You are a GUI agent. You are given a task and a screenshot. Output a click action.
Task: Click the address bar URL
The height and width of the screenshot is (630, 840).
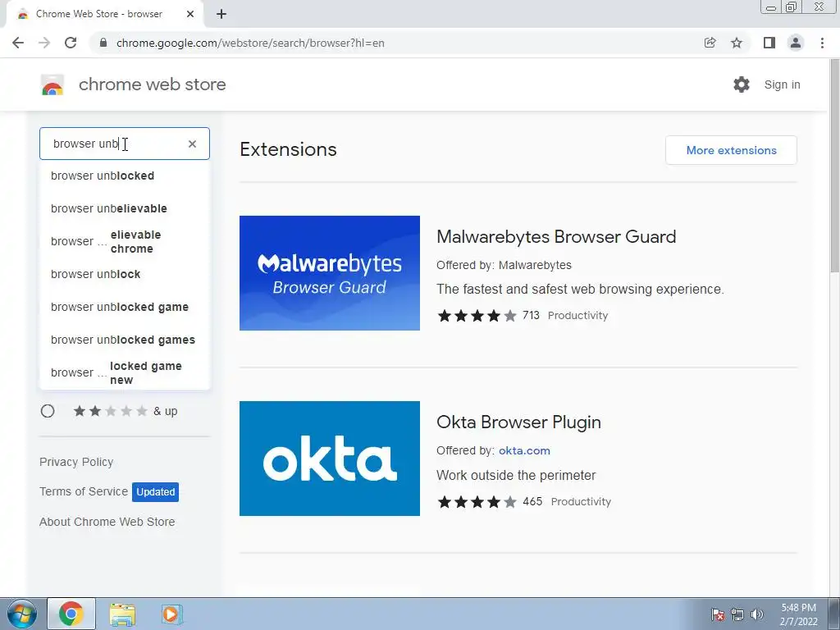(x=250, y=43)
